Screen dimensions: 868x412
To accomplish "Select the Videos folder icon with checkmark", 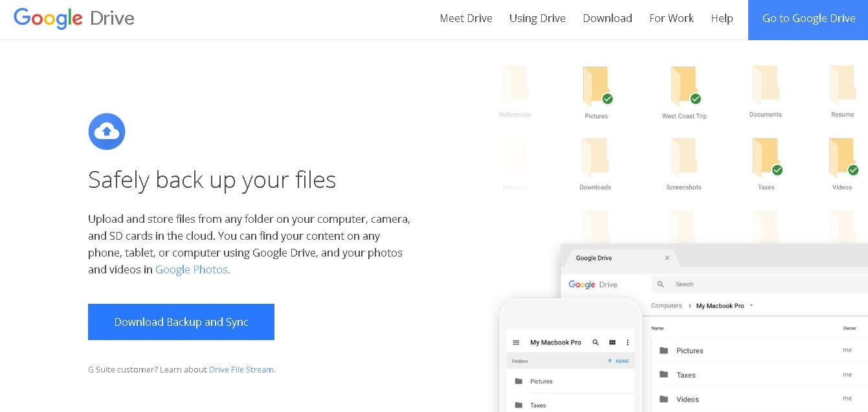I will click(844, 157).
